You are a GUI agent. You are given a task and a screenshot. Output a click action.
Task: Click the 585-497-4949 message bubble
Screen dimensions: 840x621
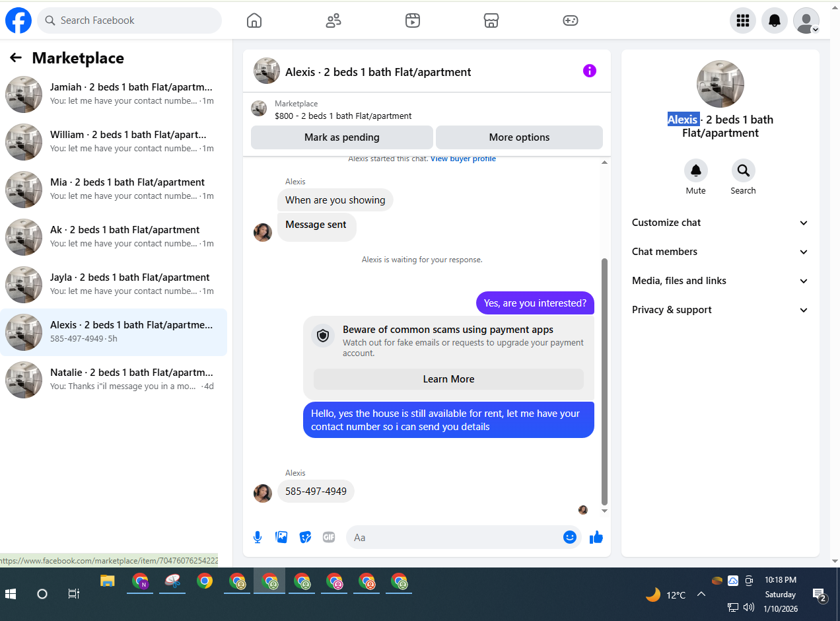point(316,492)
